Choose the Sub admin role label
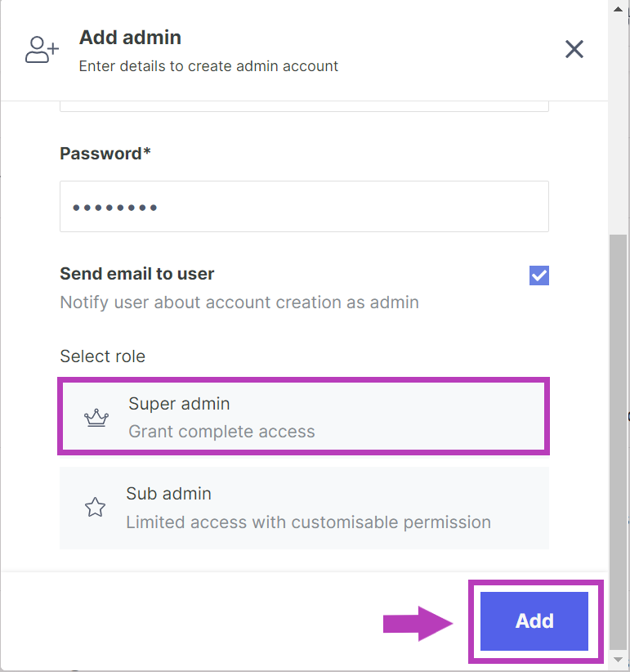The width and height of the screenshot is (630, 672). pyautogui.click(x=168, y=494)
